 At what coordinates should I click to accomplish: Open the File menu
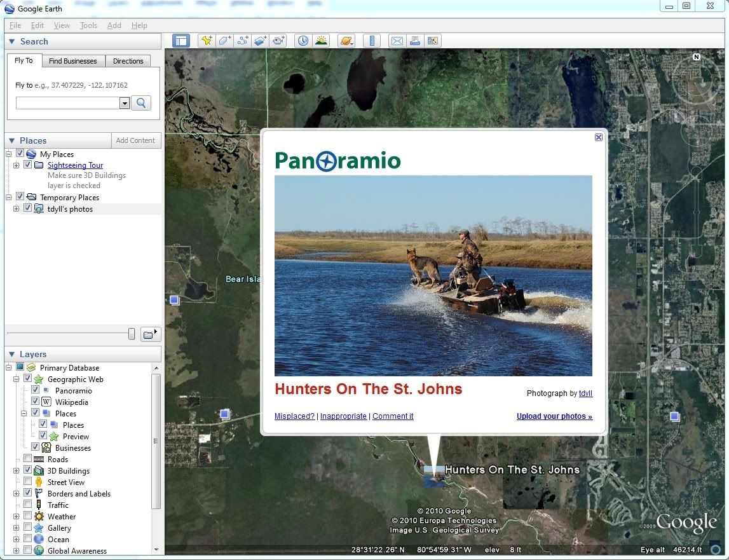(15, 25)
